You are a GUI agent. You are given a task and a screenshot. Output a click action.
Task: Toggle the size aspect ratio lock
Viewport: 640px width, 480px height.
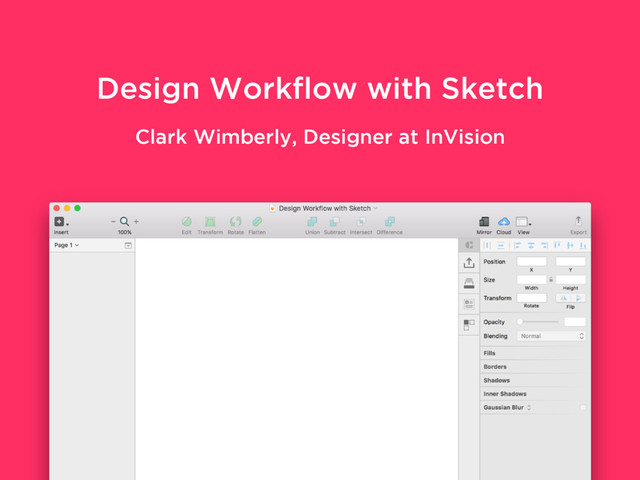tap(551, 280)
